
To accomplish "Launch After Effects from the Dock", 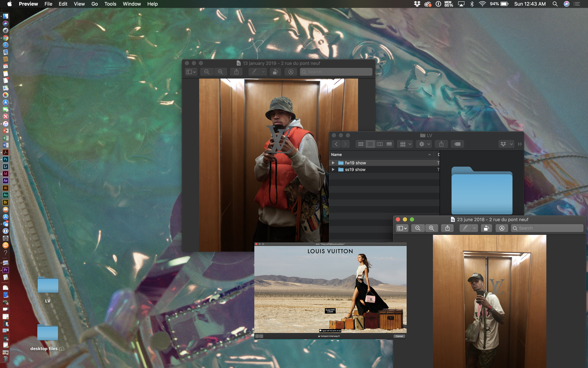I will point(6,181).
